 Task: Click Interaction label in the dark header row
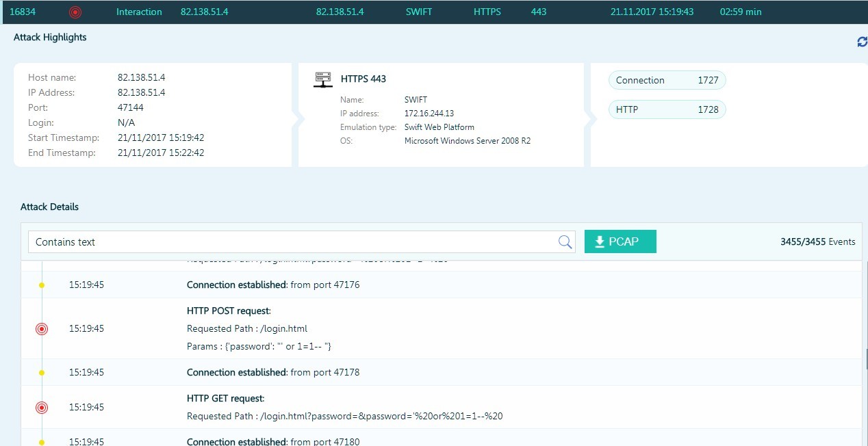click(139, 12)
